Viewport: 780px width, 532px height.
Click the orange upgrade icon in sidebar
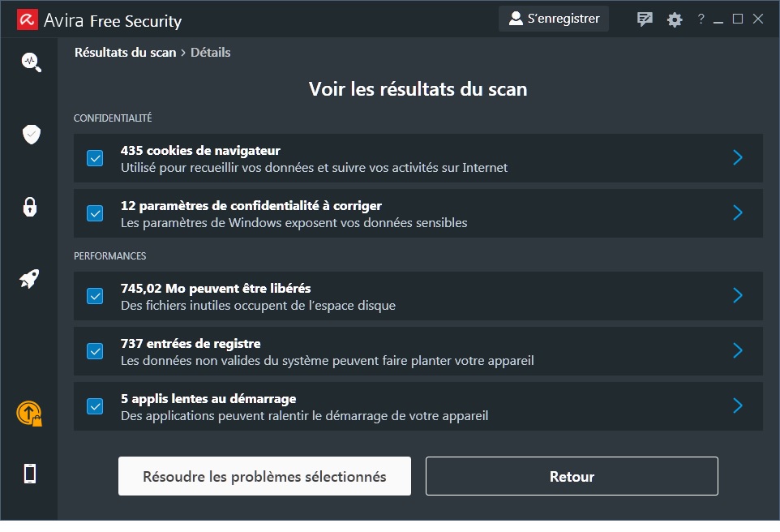29,414
